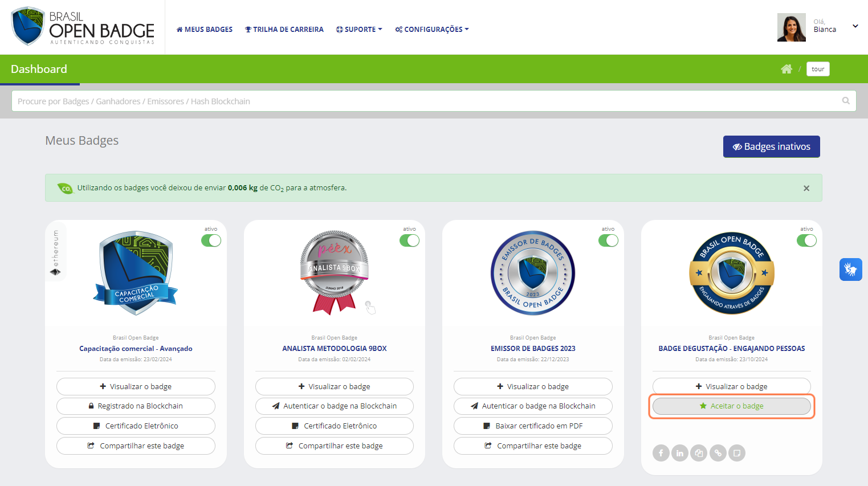The height and width of the screenshot is (486, 868).
Task: Go to Meus Badges menu
Action: coord(205,29)
